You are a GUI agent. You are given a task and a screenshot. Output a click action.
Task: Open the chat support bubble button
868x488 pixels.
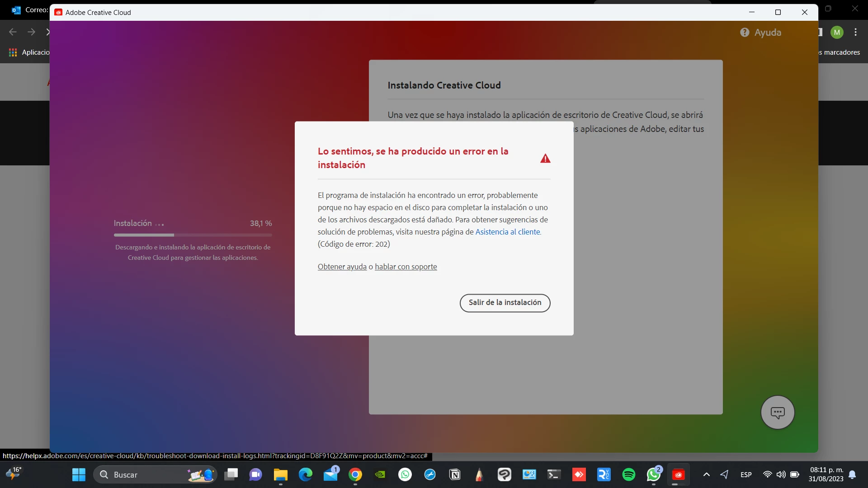pyautogui.click(x=778, y=412)
